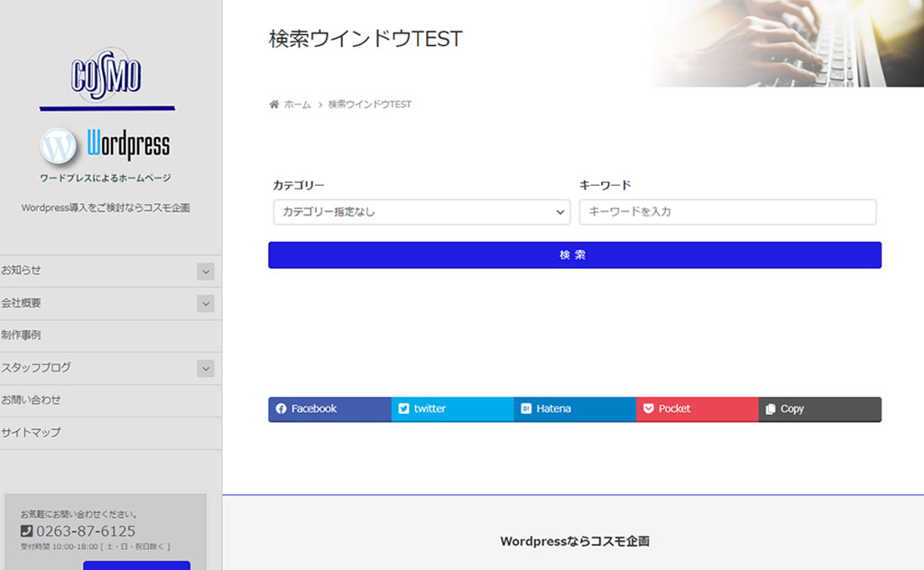Image resolution: width=924 pixels, height=570 pixels.
Task: Expand the 会社概要 submenu arrow
Action: click(206, 304)
